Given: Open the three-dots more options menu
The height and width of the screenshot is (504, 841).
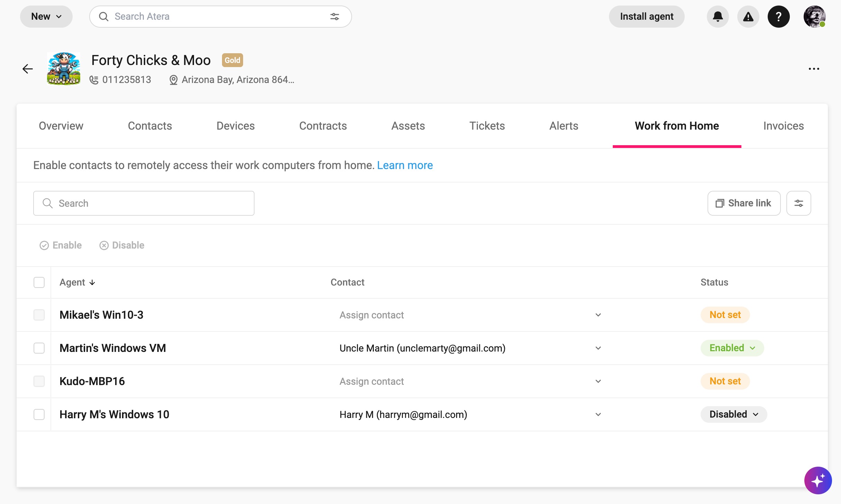Looking at the screenshot, I should 814,69.
